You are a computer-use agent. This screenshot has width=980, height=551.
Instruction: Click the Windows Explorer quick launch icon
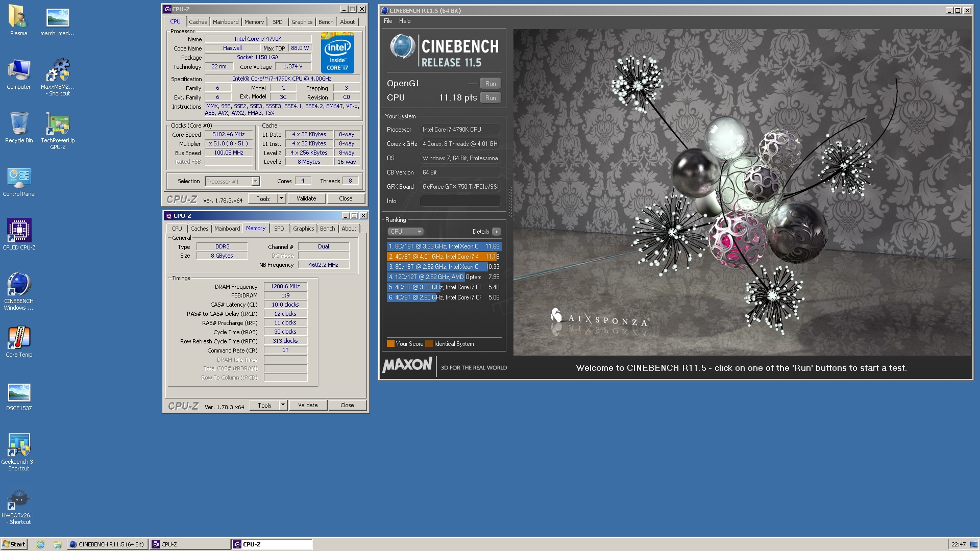point(58,544)
